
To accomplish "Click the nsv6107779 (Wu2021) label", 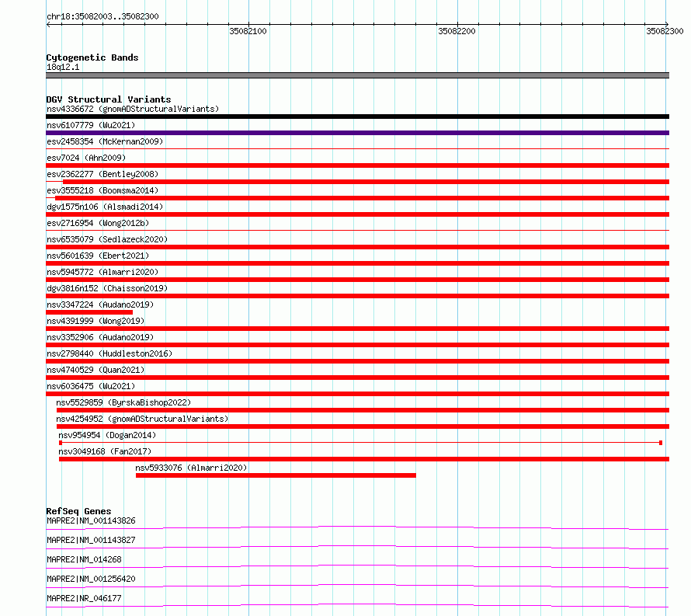I will [x=91, y=125].
